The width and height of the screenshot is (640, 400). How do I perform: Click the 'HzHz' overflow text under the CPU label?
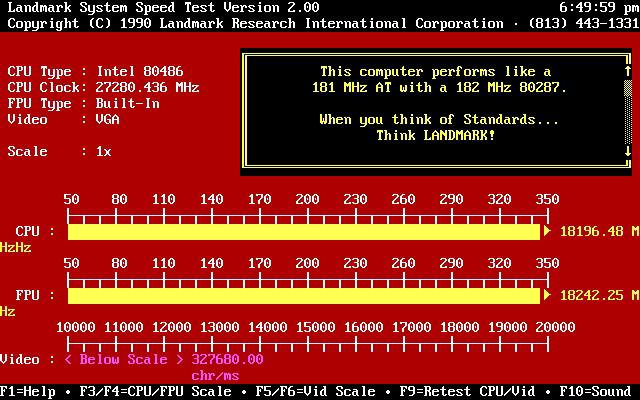pos(16,247)
